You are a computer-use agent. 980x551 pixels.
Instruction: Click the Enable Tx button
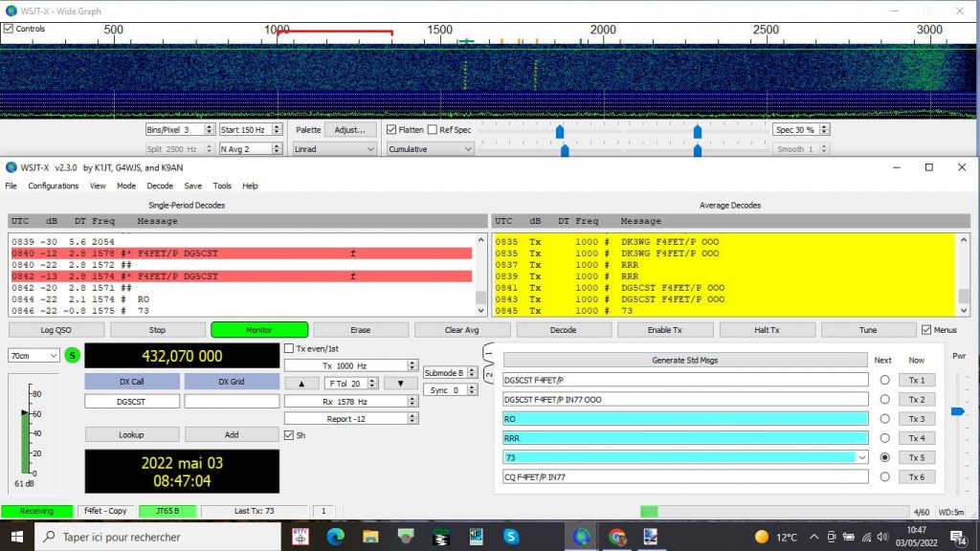664,330
